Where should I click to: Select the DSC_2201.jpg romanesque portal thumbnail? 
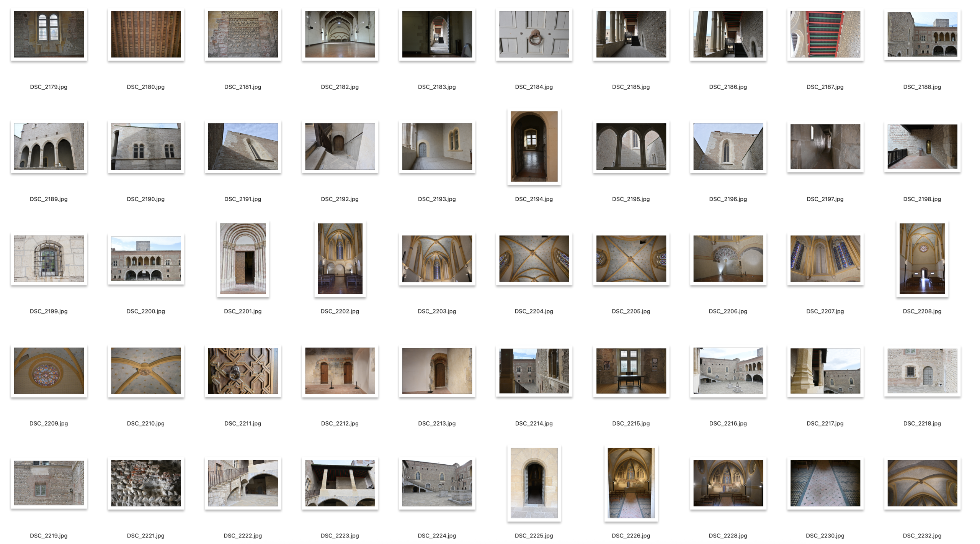[243, 259]
